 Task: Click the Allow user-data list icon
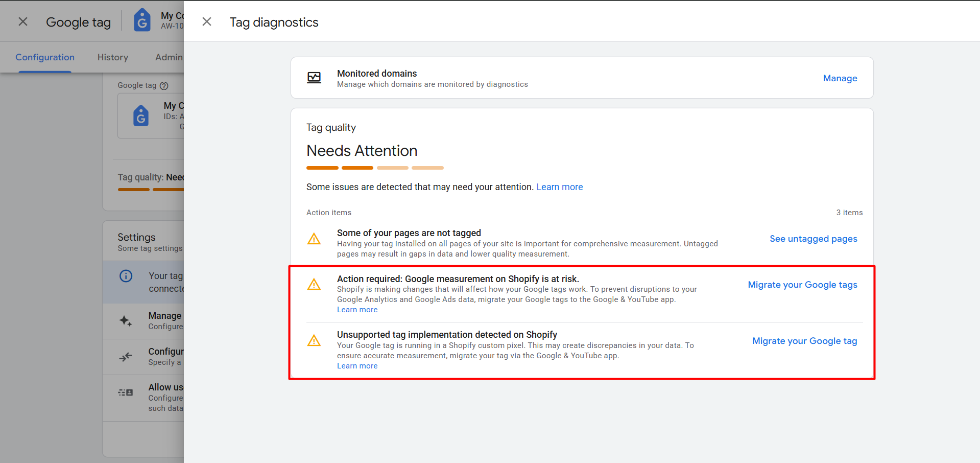[x=126, y=392]
